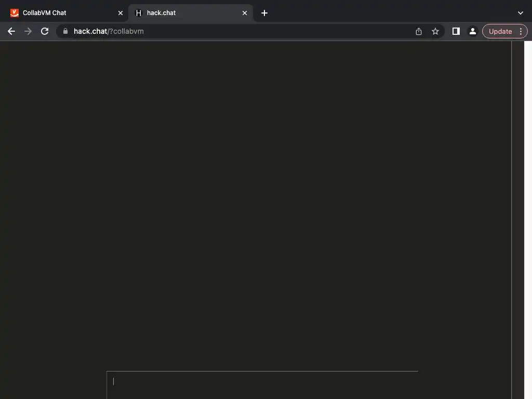The height and width of the screenshot is (399, 532).
Task: Close the hack.chat tab
Action: click(245, 13)
